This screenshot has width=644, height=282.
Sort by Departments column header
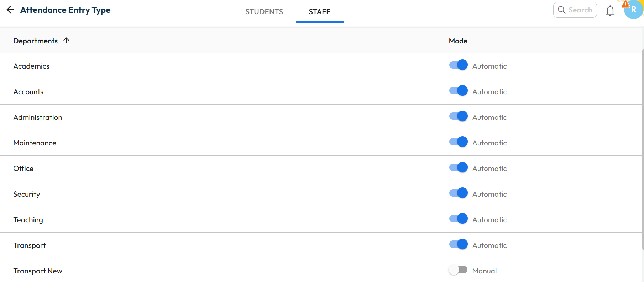coord(35,41)
